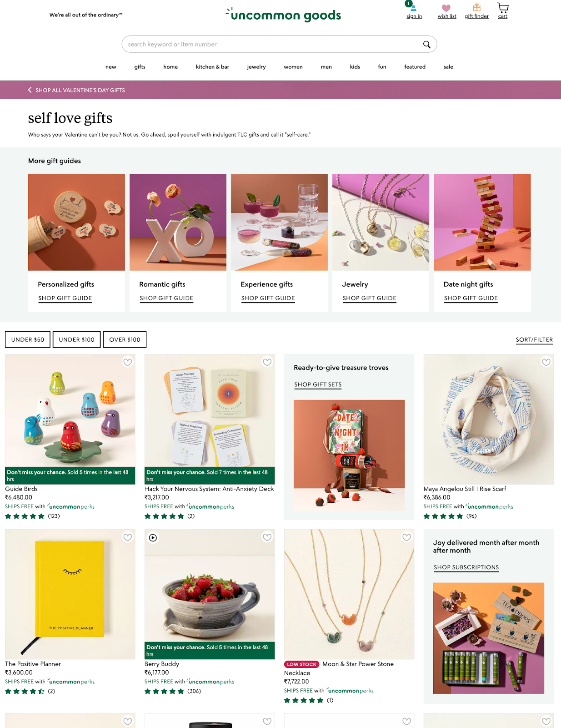This screenshot has width=561, height=728.
Task: Click the Uncommon Goods logo
Action: [283, 15]
